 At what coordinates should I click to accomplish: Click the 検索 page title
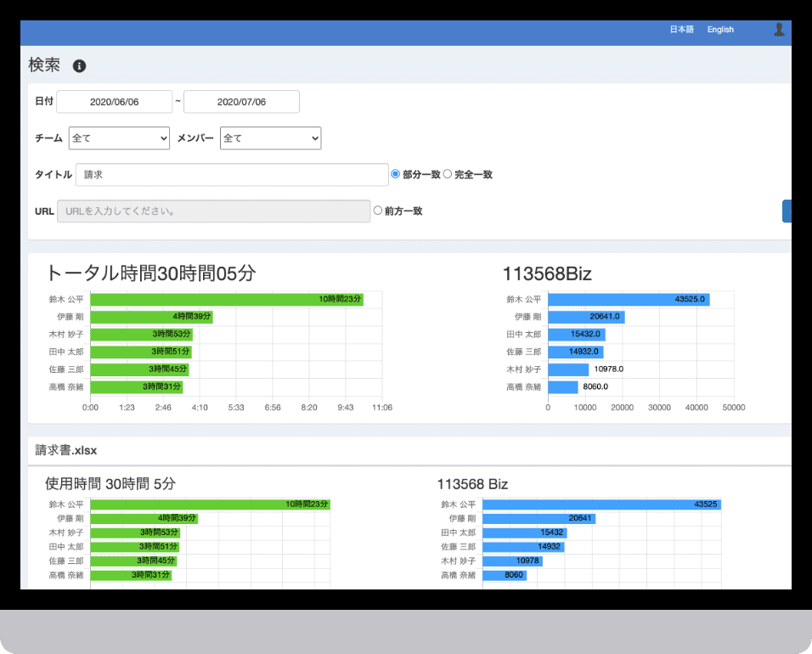pos(44,65)
